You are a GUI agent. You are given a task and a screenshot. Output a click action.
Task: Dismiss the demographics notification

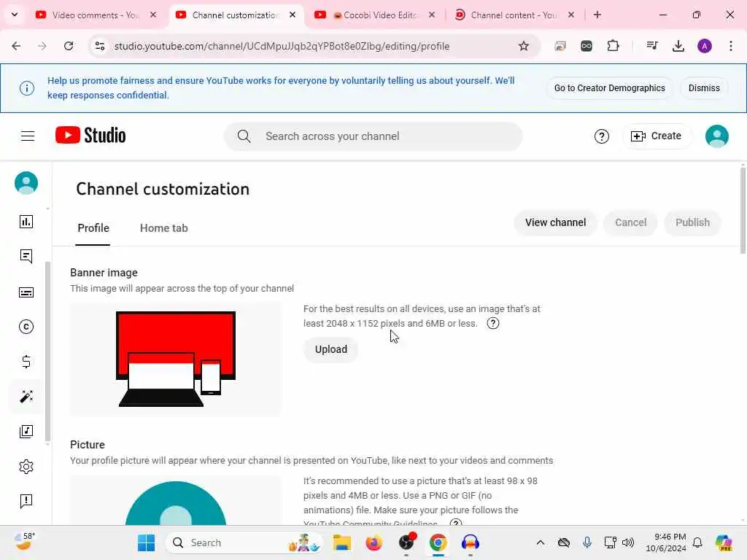tap(704, 88)
